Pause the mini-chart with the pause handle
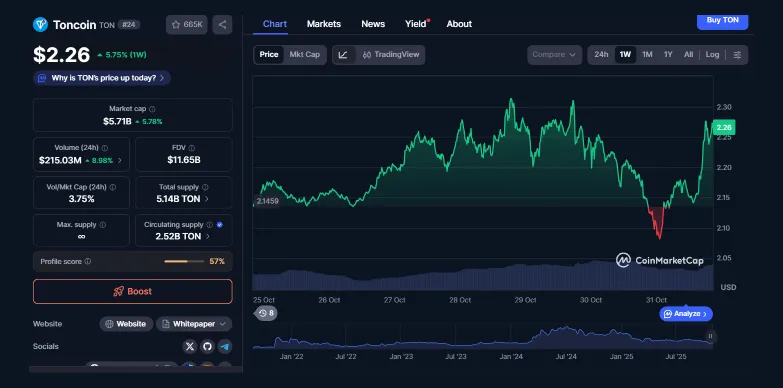The height and width of the screenshot is (388, 783). [x=710, y=336]
